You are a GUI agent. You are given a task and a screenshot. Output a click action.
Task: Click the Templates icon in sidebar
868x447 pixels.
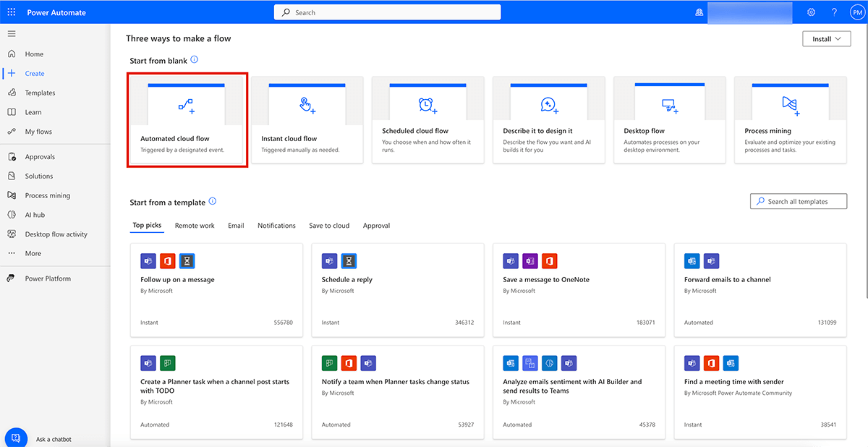pos(11,93)
